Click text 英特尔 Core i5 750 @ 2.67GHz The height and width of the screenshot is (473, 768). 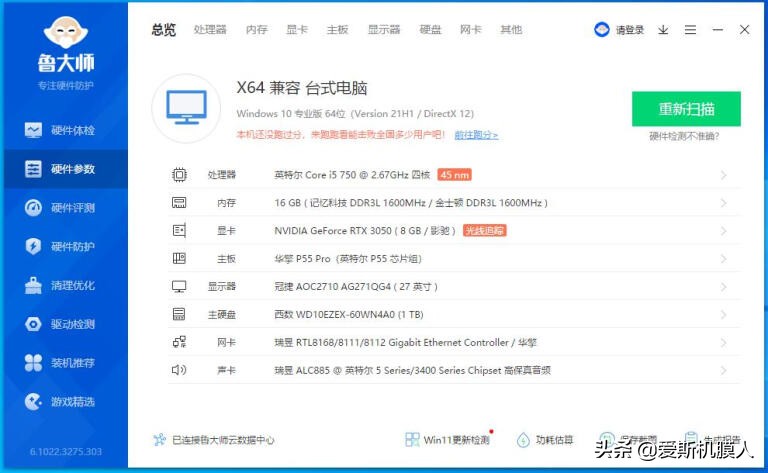click(341, 175)
